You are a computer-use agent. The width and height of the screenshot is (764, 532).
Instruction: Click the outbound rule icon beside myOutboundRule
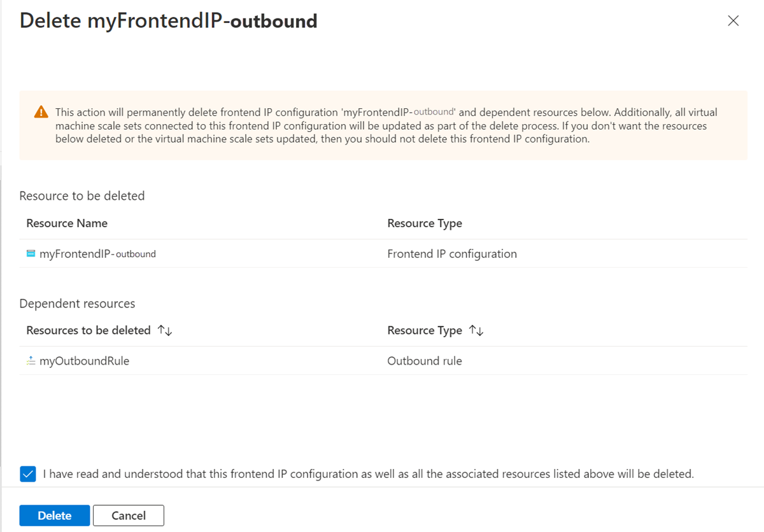click(x=30, y=360)
